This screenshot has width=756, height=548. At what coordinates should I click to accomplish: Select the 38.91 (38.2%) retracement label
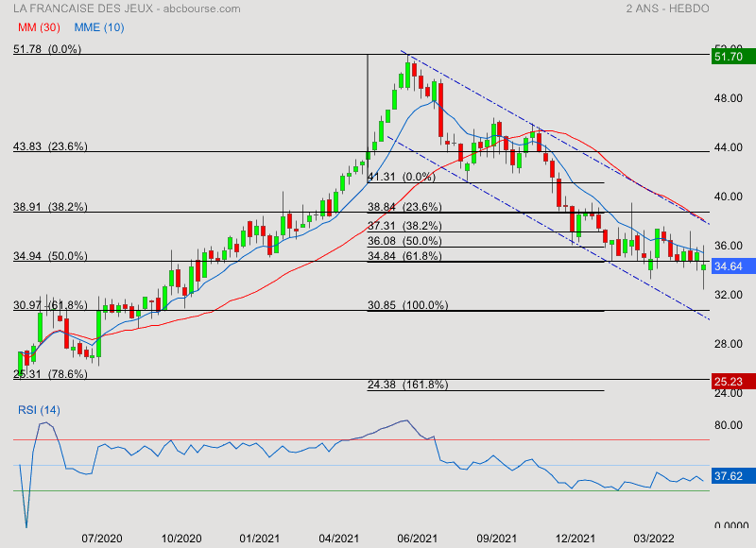50,207
